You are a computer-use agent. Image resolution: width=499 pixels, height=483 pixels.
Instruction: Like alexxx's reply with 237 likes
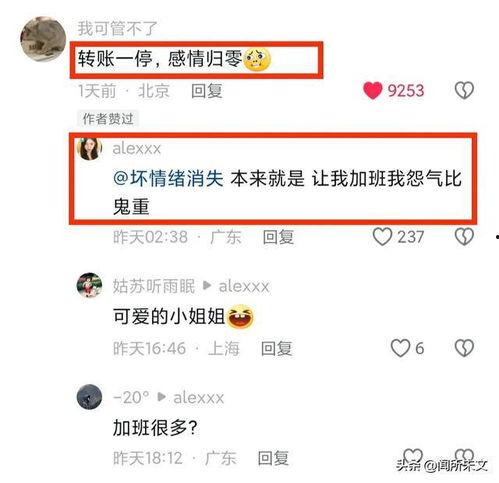click(x=382, y=237)
